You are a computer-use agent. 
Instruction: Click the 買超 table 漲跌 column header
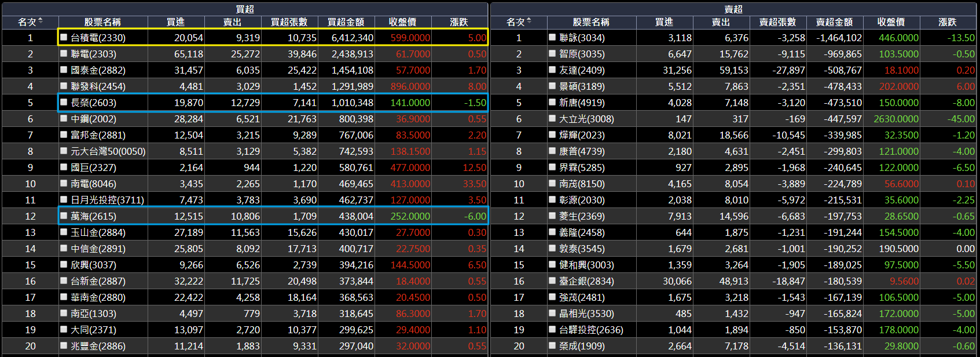point(459,22)
